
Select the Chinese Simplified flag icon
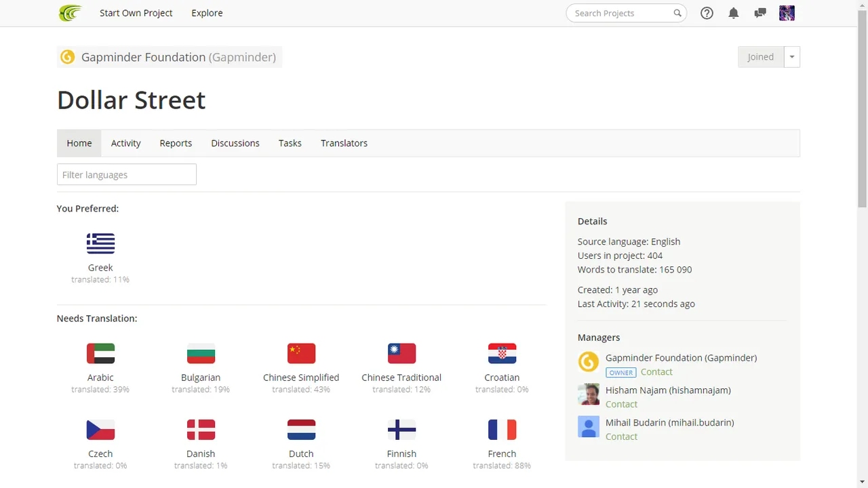point(301,353)
